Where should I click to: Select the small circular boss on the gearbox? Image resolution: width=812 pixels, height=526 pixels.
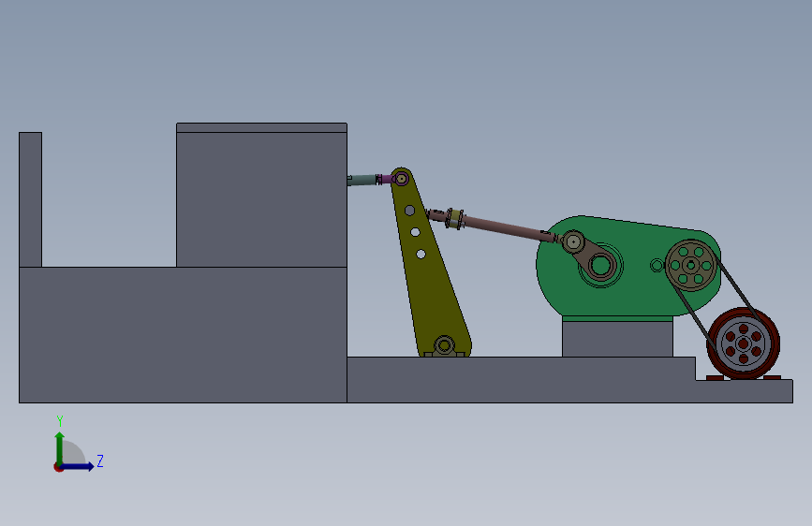coord(657,266)
